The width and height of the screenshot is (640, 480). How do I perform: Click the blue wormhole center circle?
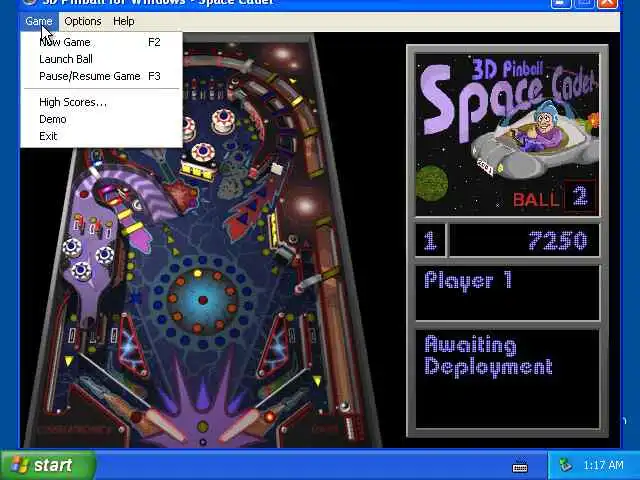click(203, 300)
